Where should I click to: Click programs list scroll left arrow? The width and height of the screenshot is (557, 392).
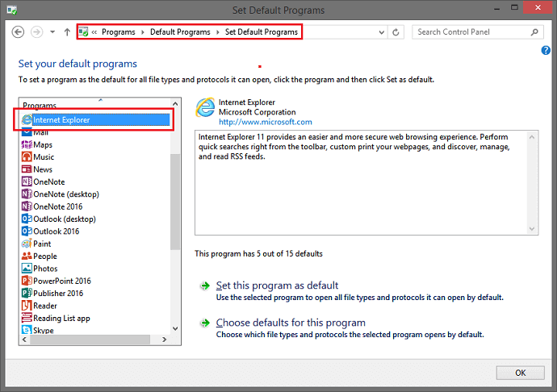pyautogui.click(x=24, y=340)
